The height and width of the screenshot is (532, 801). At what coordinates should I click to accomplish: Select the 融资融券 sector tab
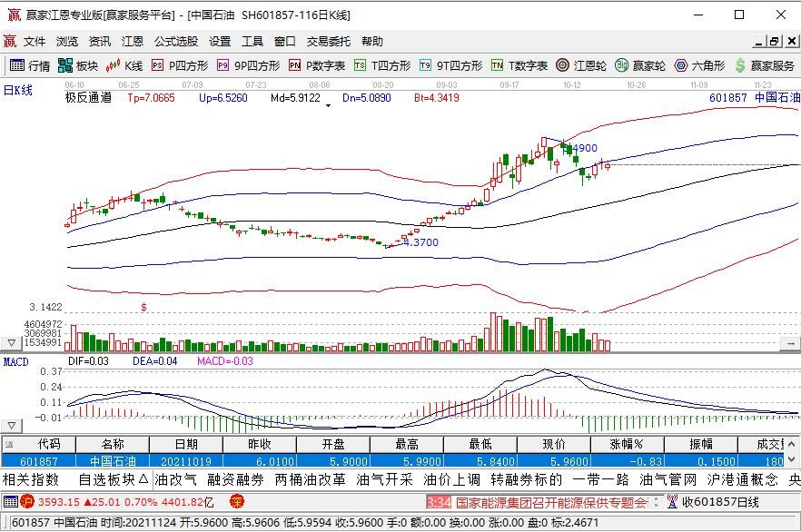click(x=235, y=479)
